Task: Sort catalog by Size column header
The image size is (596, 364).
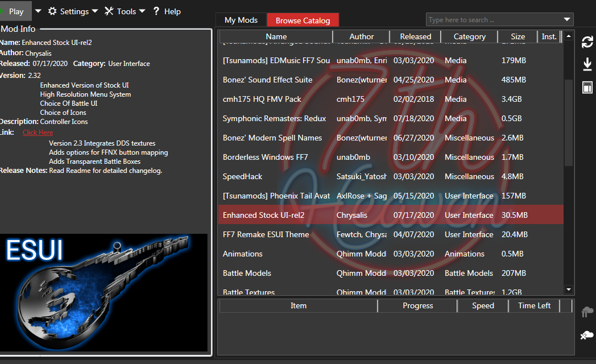Action: (x=518, y=36)
